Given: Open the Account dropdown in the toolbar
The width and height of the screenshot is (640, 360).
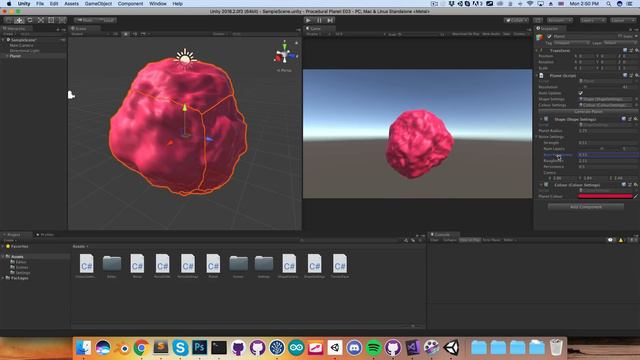Looking at the screenshot, I should pos(560,20).
